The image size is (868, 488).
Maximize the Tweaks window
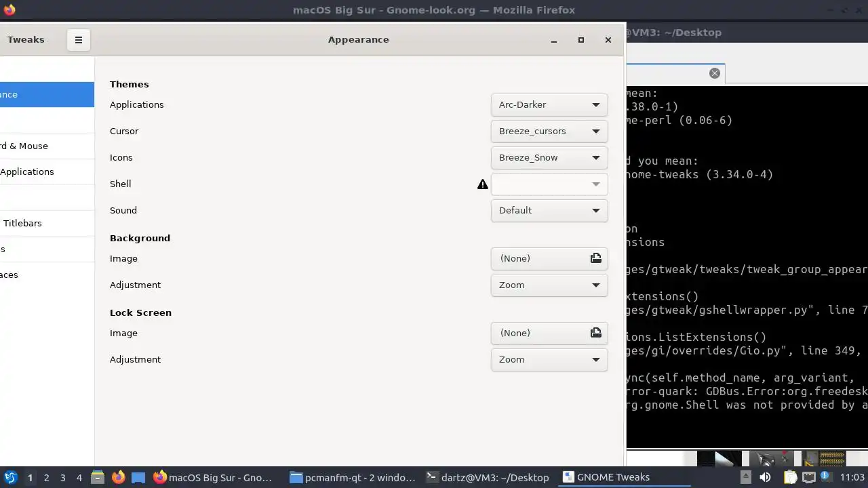[581, 40]
